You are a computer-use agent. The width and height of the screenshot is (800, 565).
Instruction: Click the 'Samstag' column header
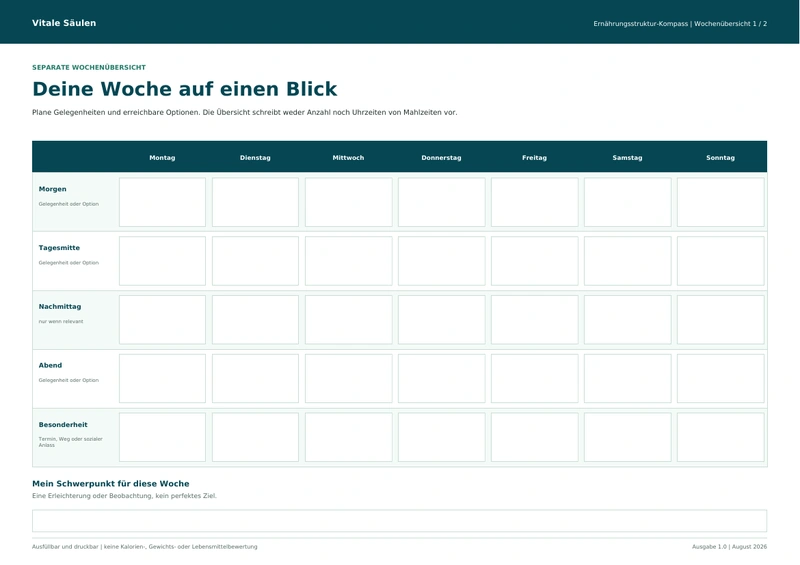[628, 158]
